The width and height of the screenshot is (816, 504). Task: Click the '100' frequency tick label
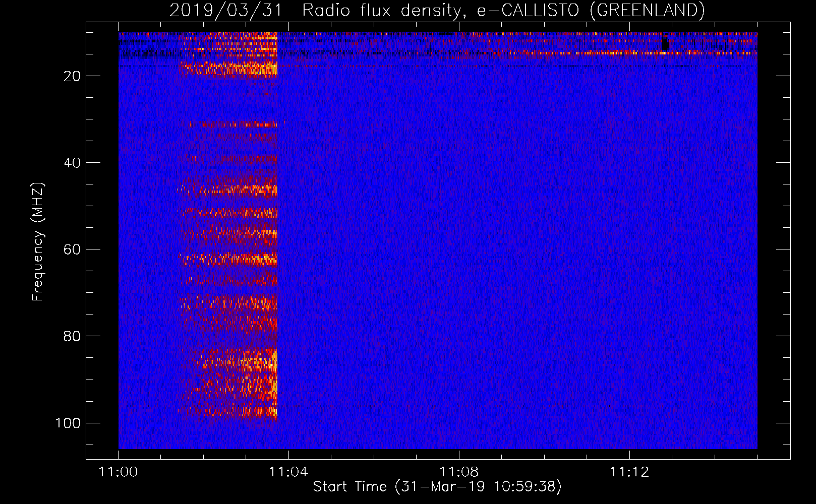[68, 423]
